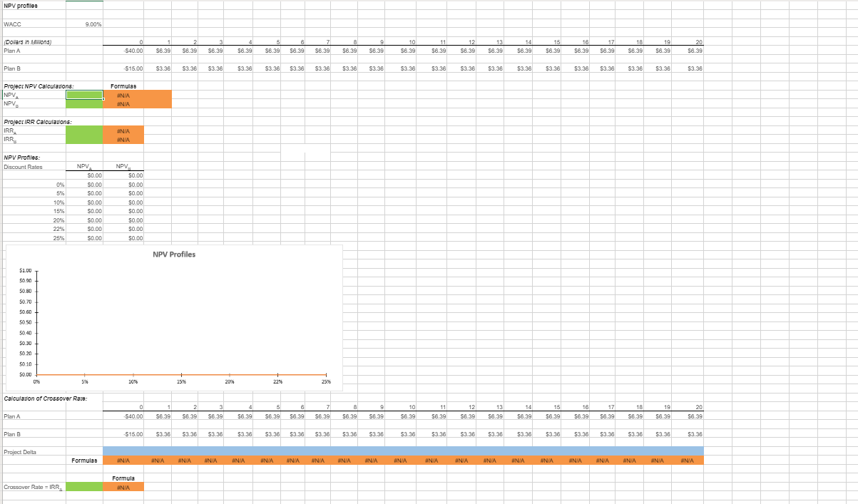Select Plan A's -$40.00 cell in the top table
This screenshot has height=504, width=858.
pos(124,51)
